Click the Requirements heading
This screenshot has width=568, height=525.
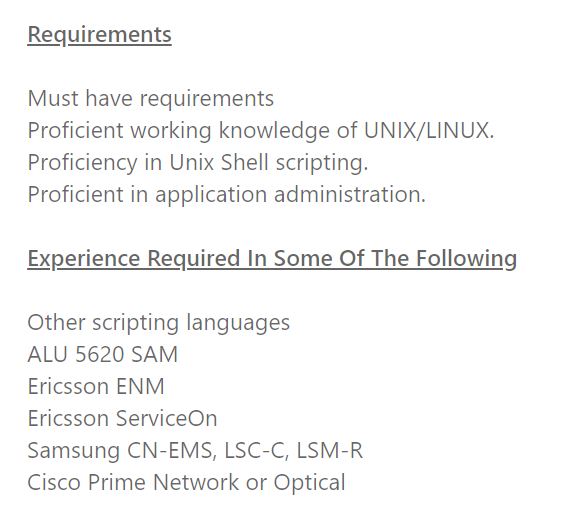(x=100, y=35)
